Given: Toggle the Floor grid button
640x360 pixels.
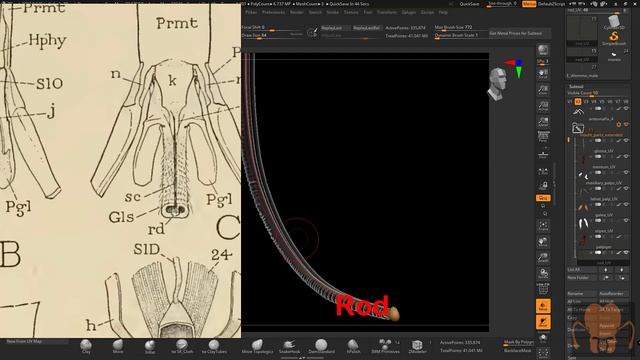Looking at the screenshot, I should pos(543,154).
